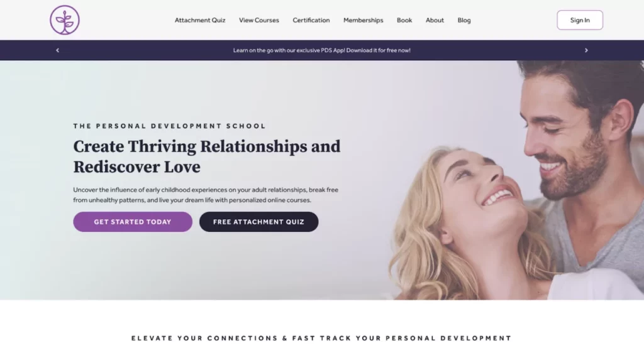Open the Memberships navigation link
This screenshot has height=353, width=644.
pos(363,20)
